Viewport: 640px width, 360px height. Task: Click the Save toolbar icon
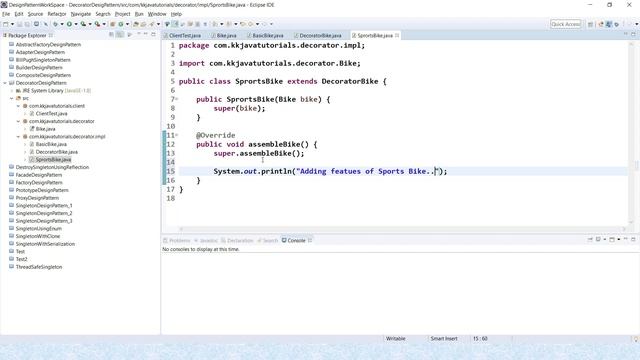(x=19, y=24)
